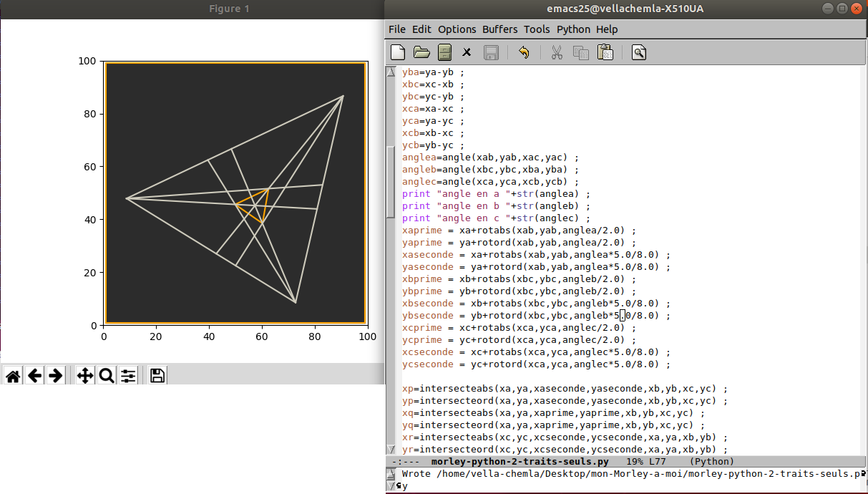Click the editor's vertical scrollbar
This screenshot has height=494, width=868.
click(390, 183)
